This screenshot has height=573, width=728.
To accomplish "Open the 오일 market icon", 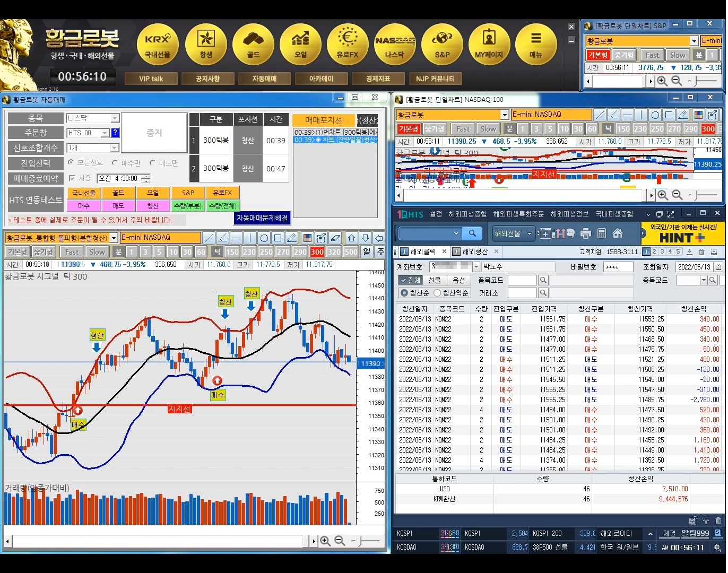I will tap(300, 45).
